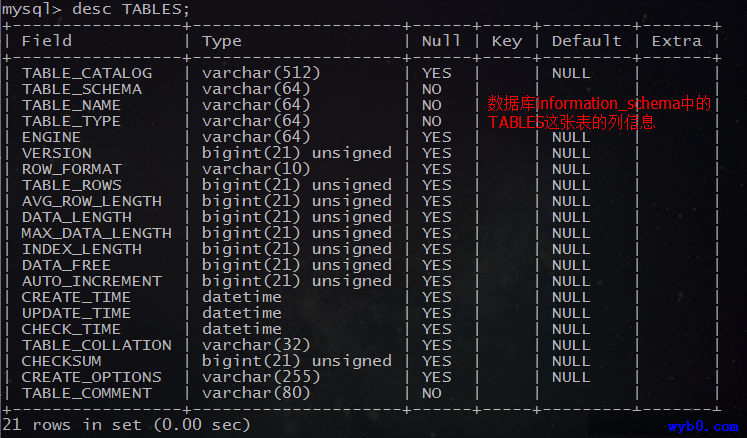Click the ROW_FORMAT field entry
The image size is (747, 438).
tap(72, 170)
